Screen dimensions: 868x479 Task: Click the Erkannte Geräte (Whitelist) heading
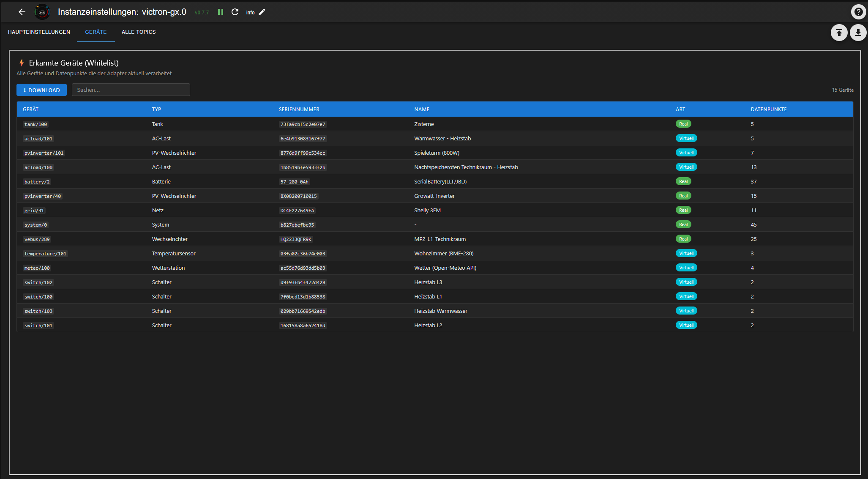74,63
